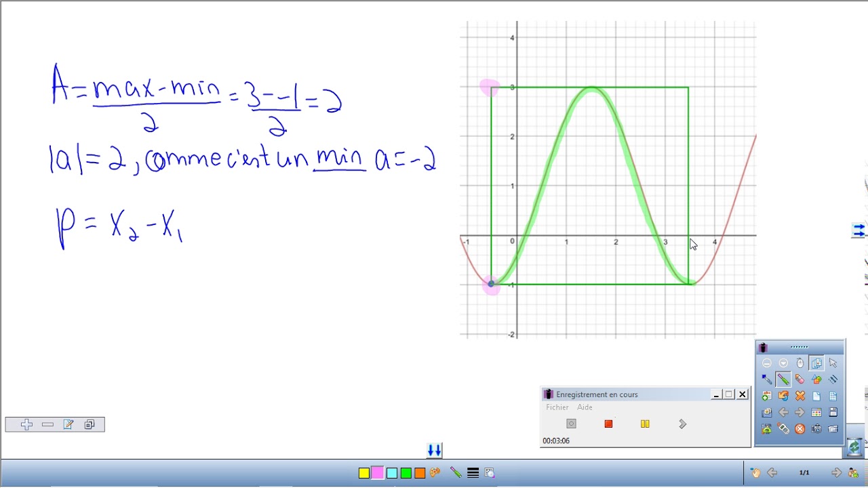This screenshot has width=868, height=488.
Task: Click the gray play arrow in recorder
Action: [x=683, y=424]
